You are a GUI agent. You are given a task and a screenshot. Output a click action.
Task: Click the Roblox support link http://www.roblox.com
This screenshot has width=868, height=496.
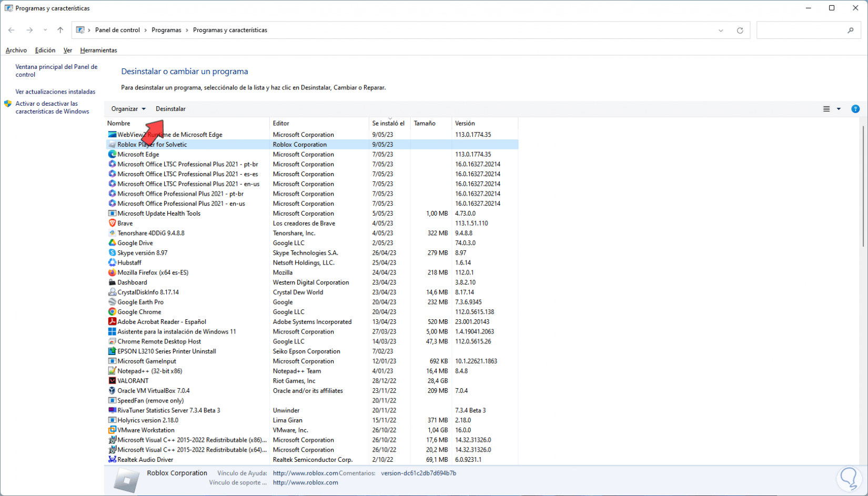[306, 483]
